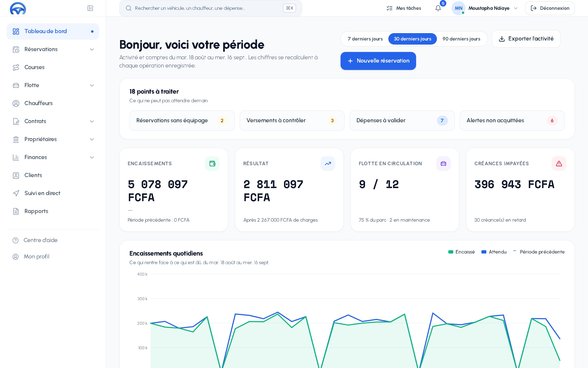Screen dimensions: 588x368
Task: Expand the Propriétaires submenu chevron
Action: pos(92,139)
